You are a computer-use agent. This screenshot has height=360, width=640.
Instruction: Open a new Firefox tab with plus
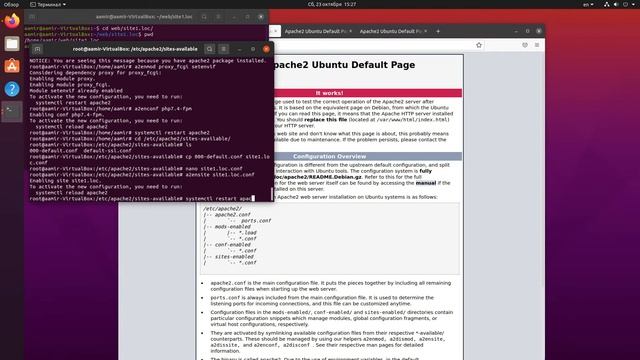(x=438, y=31)
